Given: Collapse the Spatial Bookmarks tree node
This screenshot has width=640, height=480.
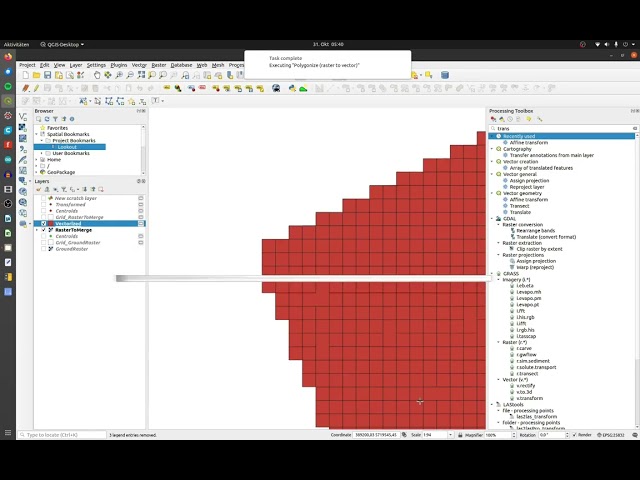Looking at the screenshot, I should click(x=37, y=134).
